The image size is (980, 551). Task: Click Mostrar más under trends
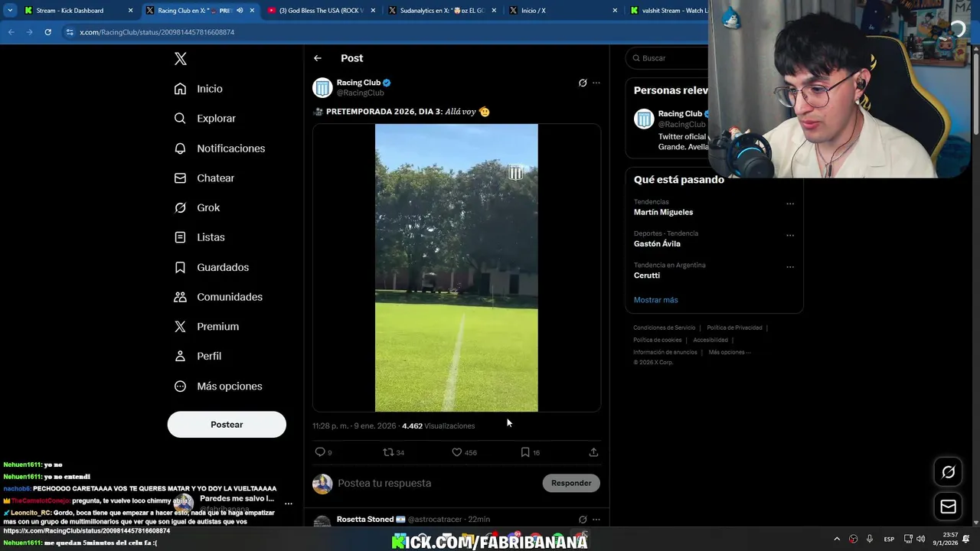coord(655,300)
